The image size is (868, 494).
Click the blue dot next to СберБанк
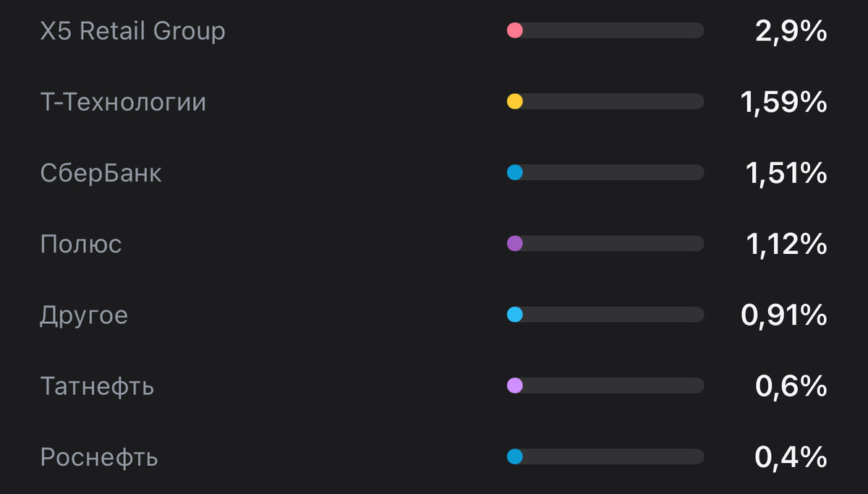click(x=515, y=173)
